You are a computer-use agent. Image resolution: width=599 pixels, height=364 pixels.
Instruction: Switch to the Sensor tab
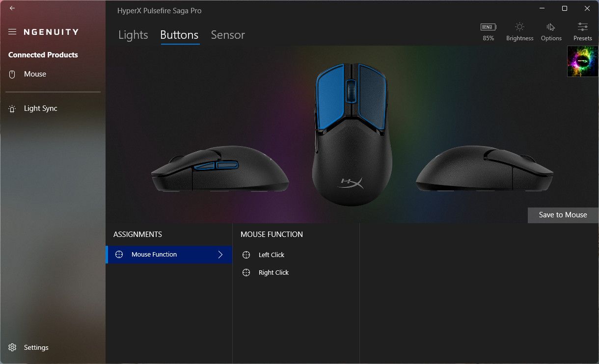(x=228, y=35)
